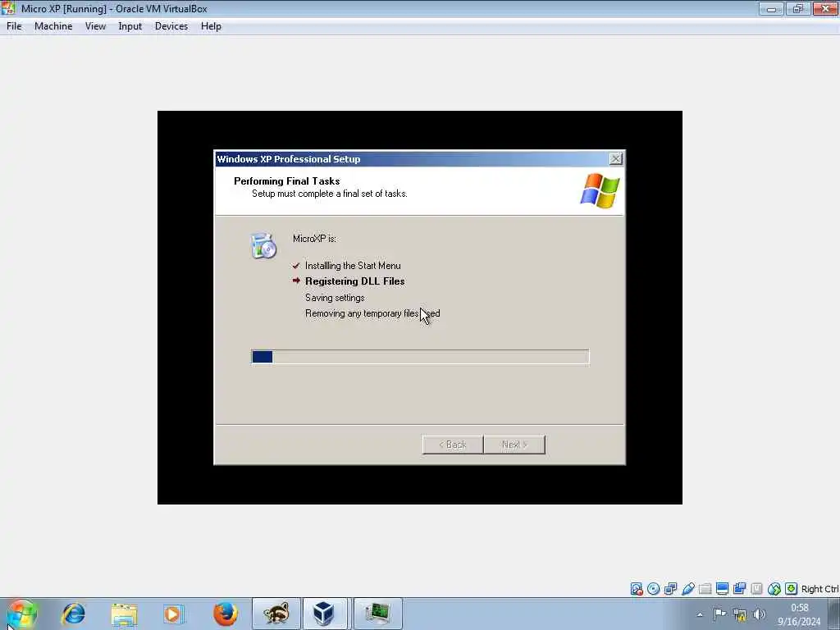Click the 'MicroXP is:' label
The image size is (840, 630).
coord(314,239)
